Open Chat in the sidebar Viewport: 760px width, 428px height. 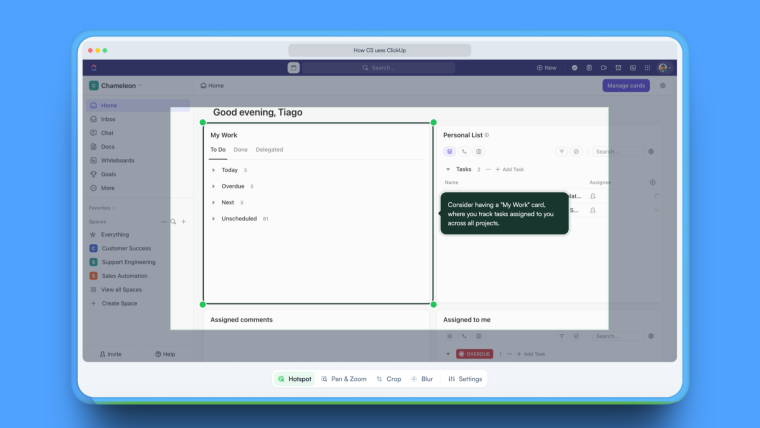tap(107, 133)
